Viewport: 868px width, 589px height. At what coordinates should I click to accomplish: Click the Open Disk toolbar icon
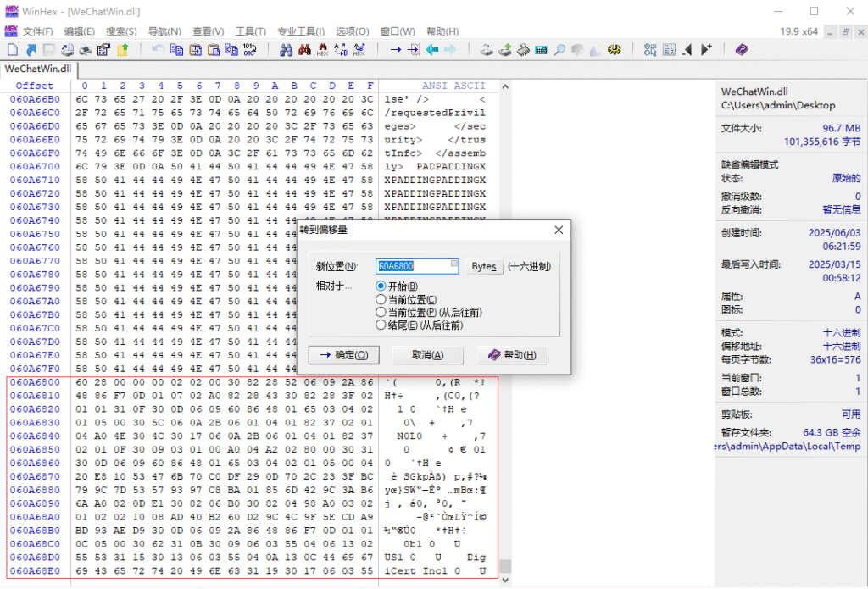(505, 50)
